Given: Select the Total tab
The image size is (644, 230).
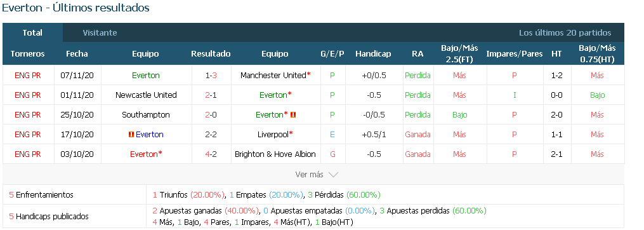Looking at the screenshot, I should pyautogui.click(x=32, y=32).
